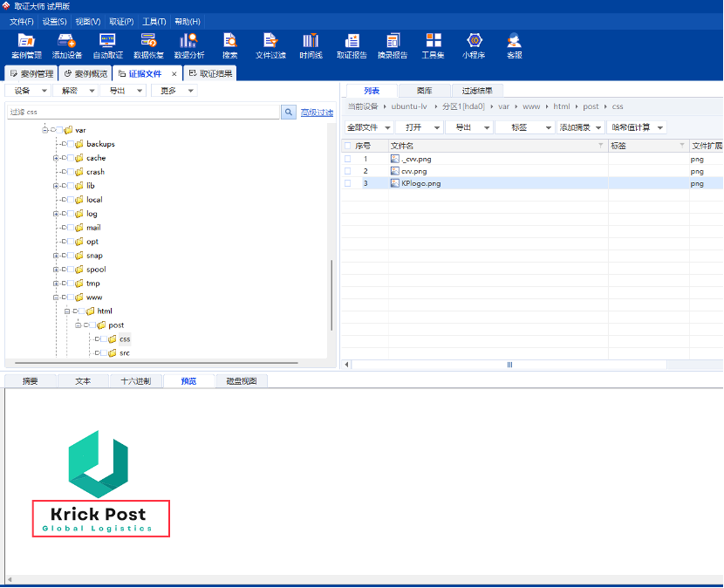Tick the checkbox for ._cvv.png row
The width and height of the screenshot is (724, 588).
[x=348, y=159]
